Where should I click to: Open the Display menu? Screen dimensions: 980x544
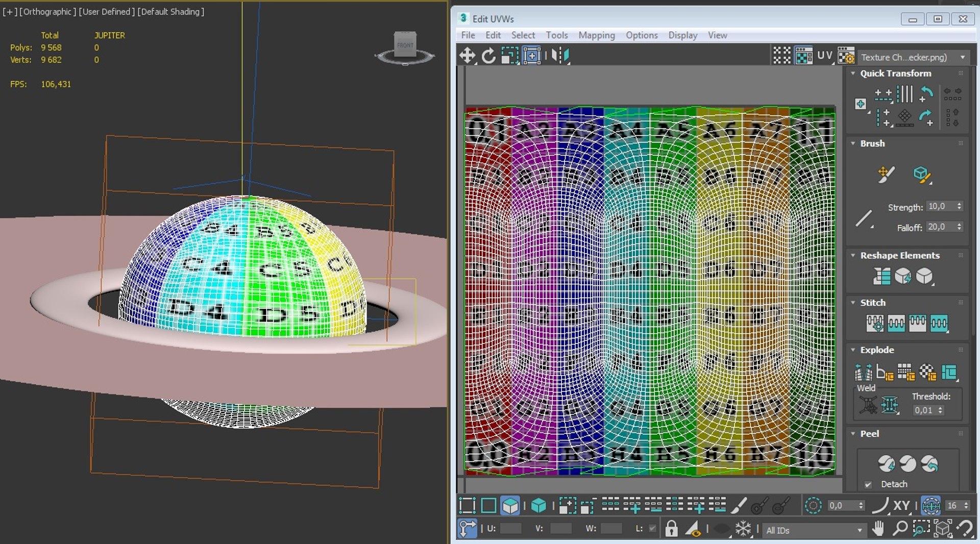tap(682, 35)
